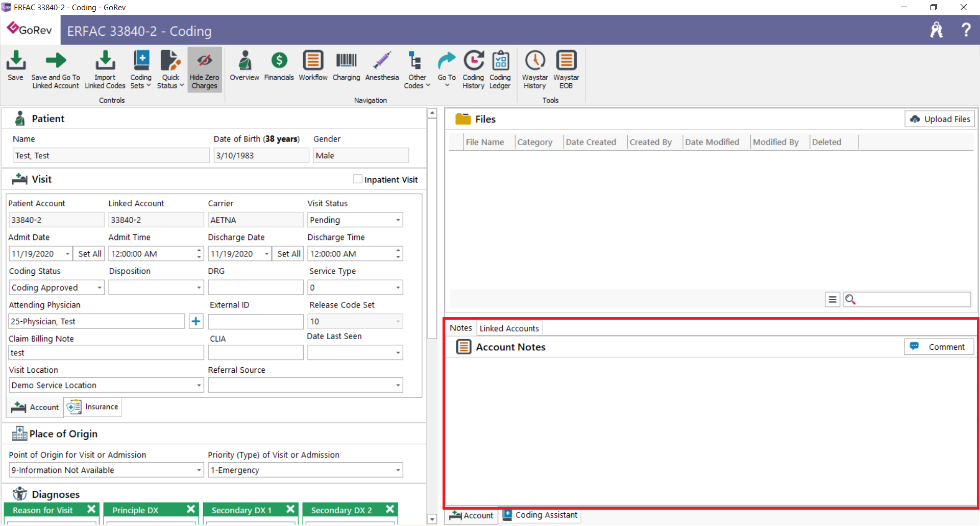Open the Coding Sets tool

pos(141,69)
